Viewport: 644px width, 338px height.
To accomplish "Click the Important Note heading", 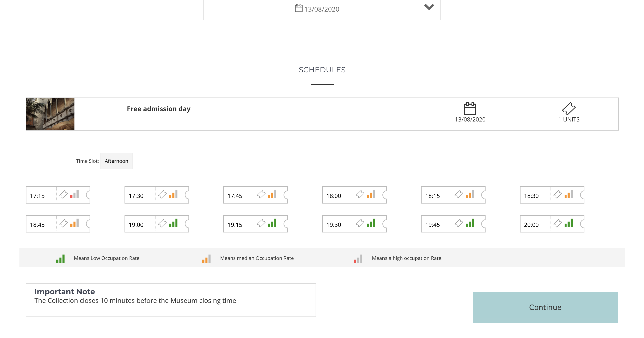I will coord(65,292).
